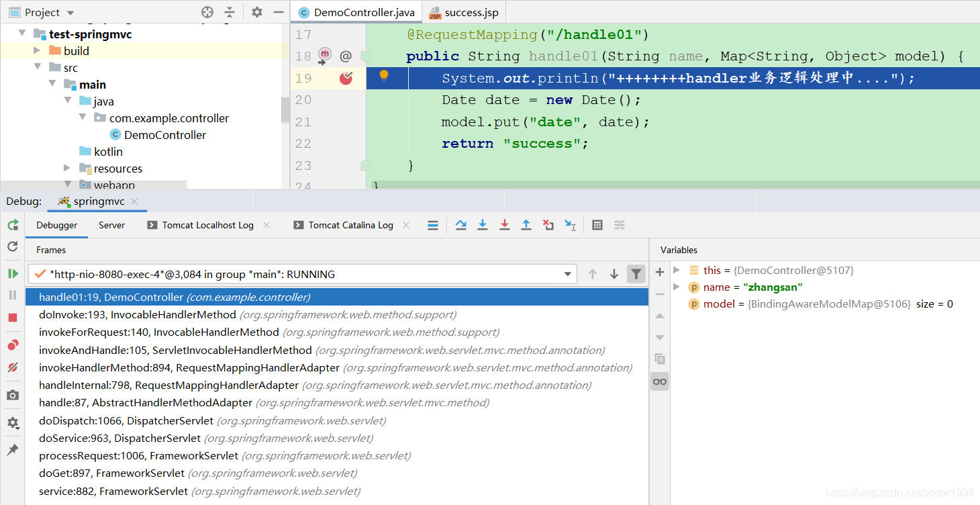
Task: Collapse com.example.controller package arrow
Action: pos(82,118)
